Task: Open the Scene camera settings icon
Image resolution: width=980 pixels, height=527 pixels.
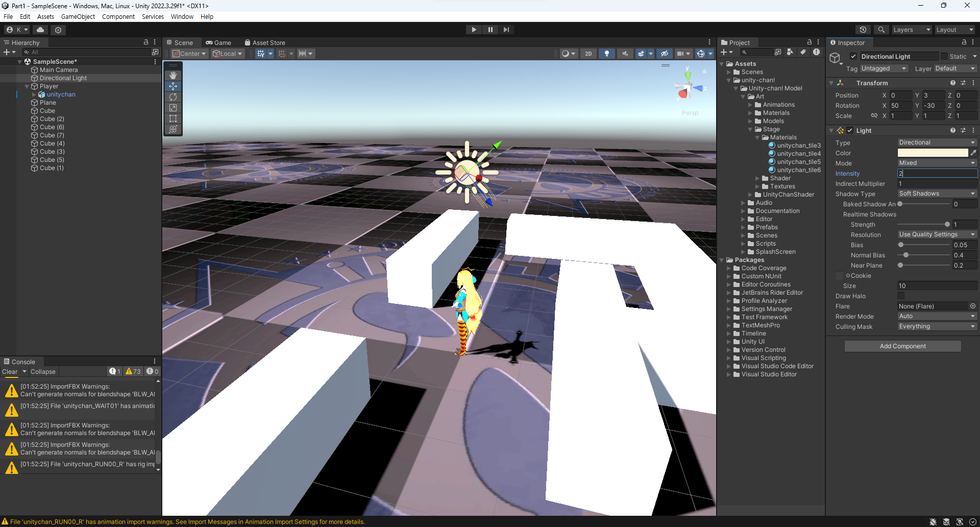Action: [x=680, y=54]
